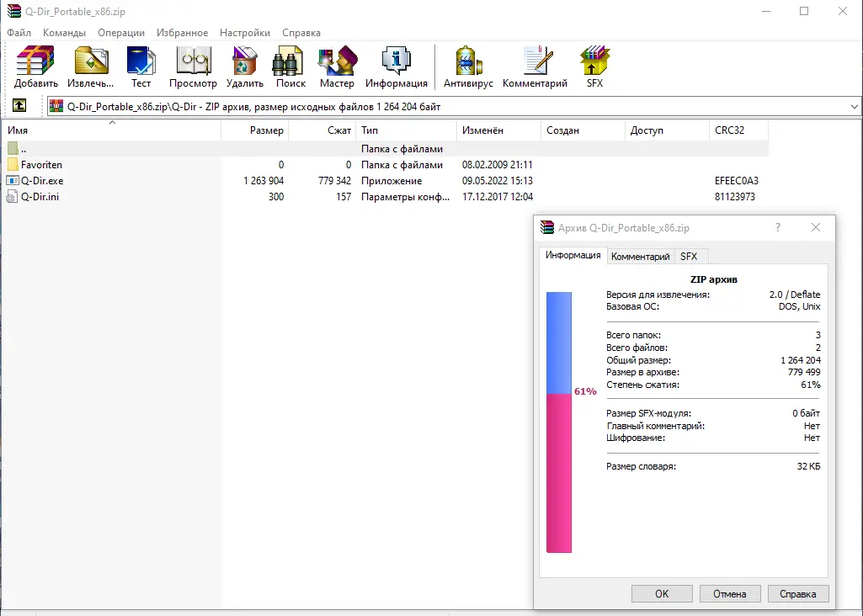
Task: Go up one folder level arrow icon
Action: 19,105
